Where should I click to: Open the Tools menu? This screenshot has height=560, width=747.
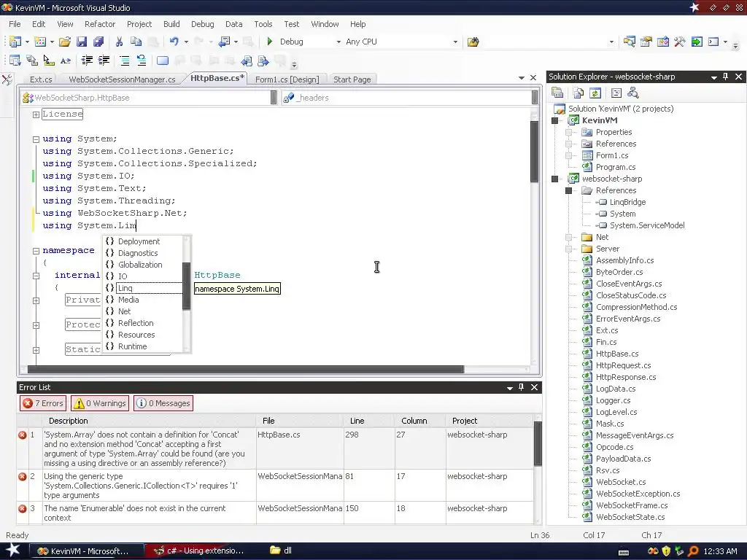tap(263, 24)
